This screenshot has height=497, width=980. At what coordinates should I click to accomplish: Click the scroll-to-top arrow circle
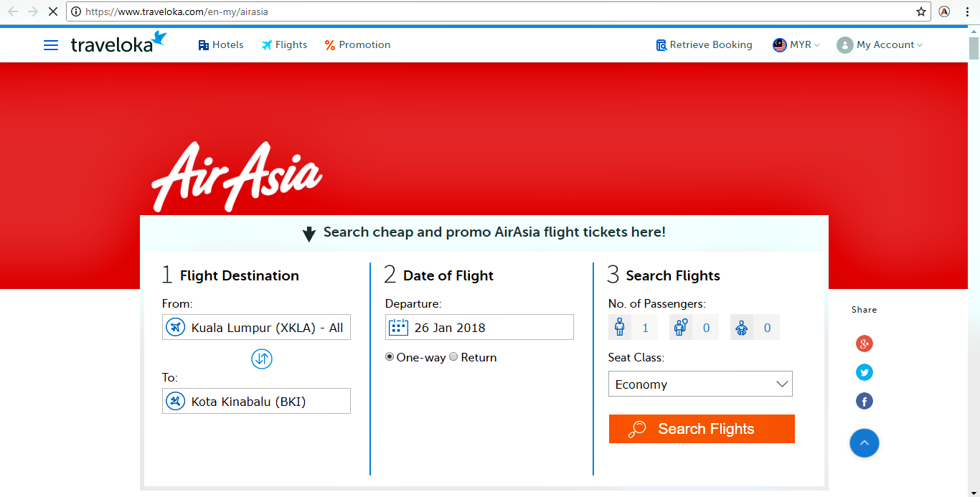(x=864, y=443)
